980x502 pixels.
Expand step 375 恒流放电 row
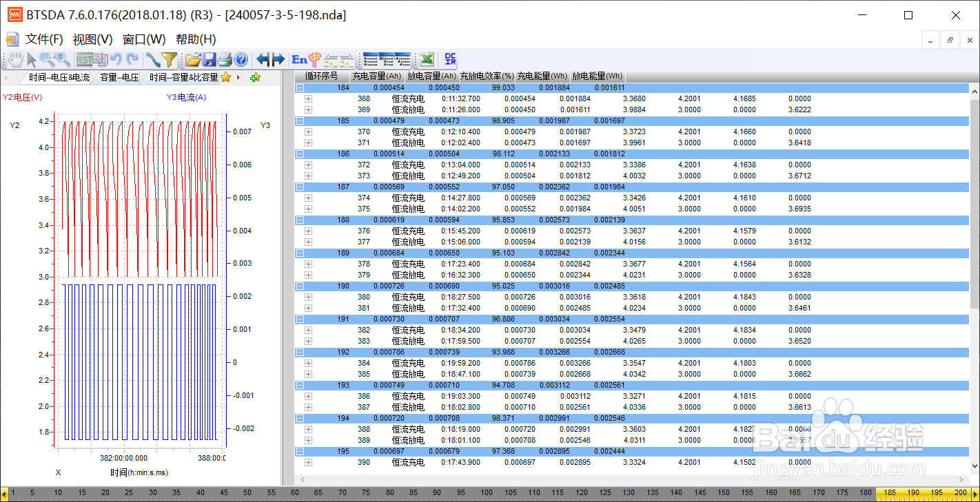coord(308,209)
